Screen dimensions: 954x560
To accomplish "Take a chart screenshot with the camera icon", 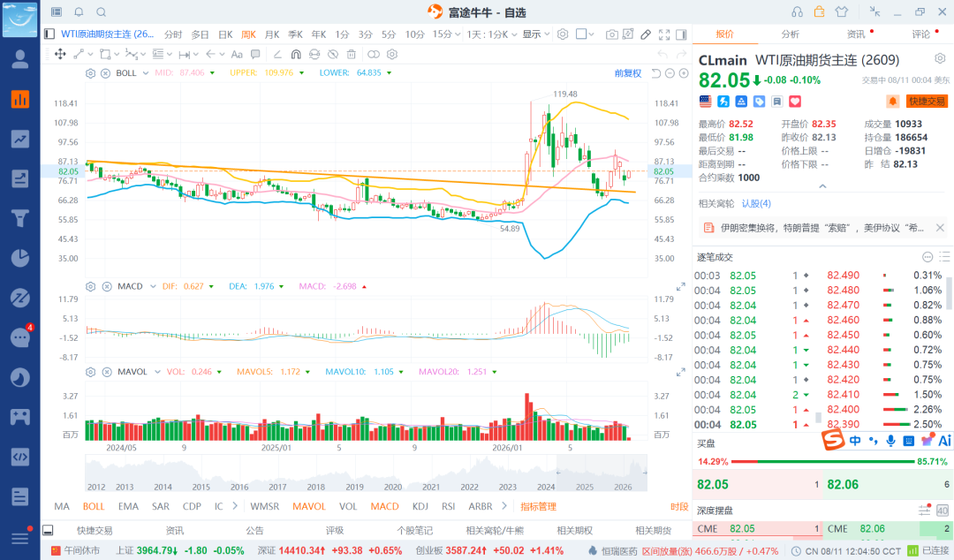I will pyautogui.click(x=611, y=34).
